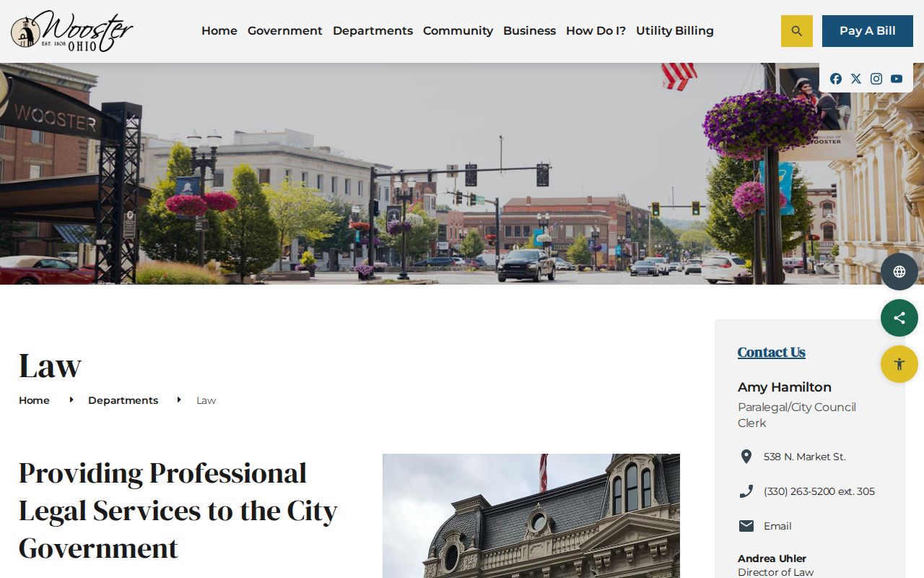The height and width of the screenshot is (578, 924).
Task: Open the X (Twitter) social icon
Action: tap(856, 79)
